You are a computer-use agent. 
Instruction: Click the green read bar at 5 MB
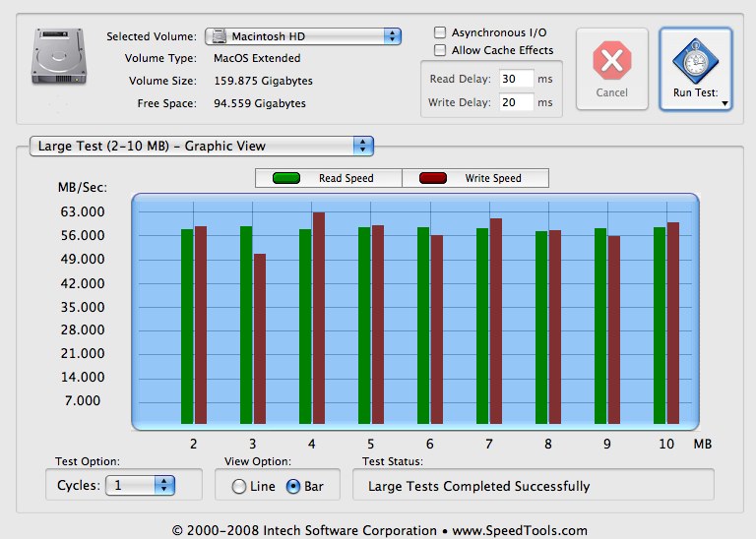click(x=364, y=326)
